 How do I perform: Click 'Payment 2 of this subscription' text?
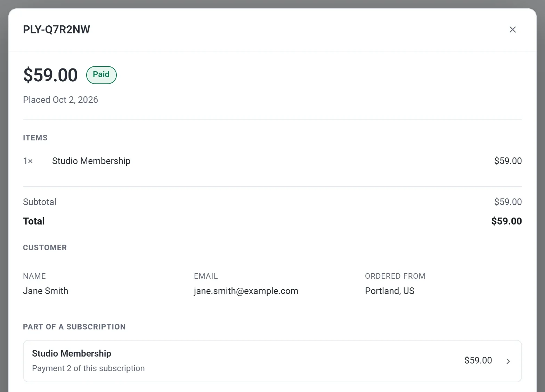tap(88, 368)
